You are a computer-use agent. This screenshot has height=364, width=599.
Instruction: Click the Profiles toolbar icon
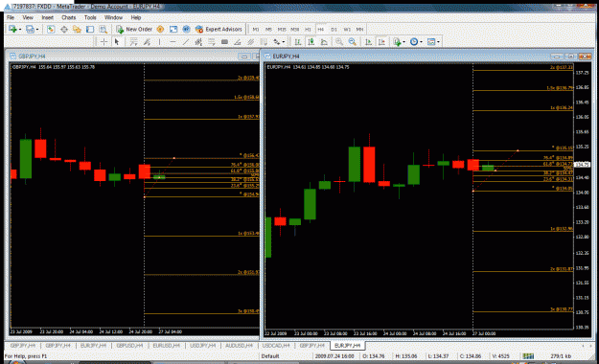coord(30,29)
